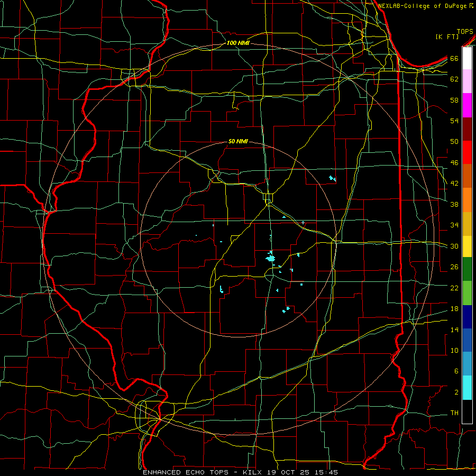Viewport: 476px width, 476px height.
Task: Click the 50 NMI range ring label
Action: pos(238,141)
